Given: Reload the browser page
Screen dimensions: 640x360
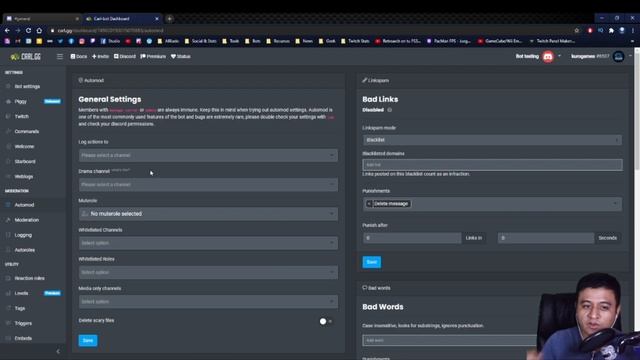Looking at the screenshot, I should [x=28, y=31].
